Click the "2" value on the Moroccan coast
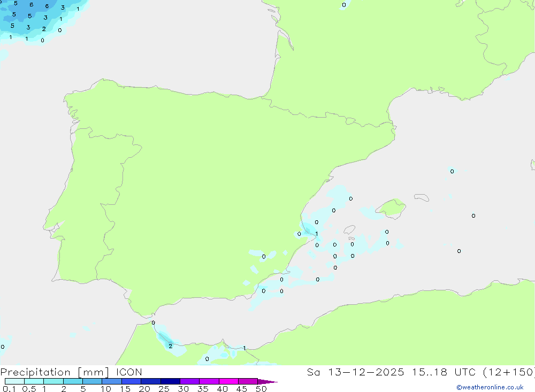535x392 pixels. (x=170, y=346)
